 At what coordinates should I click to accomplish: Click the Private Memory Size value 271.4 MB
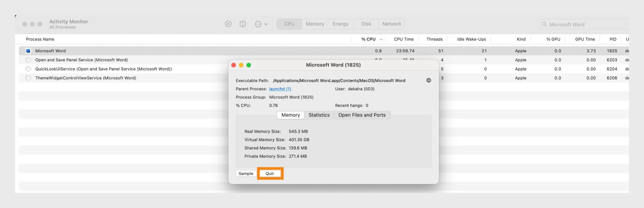click(x=298, y=156)
